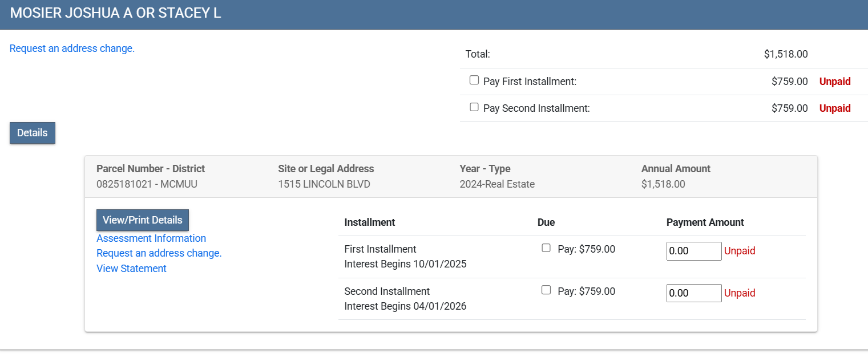
Task: Check the Pay First Installment checkbox in summary
Action: 474,80
